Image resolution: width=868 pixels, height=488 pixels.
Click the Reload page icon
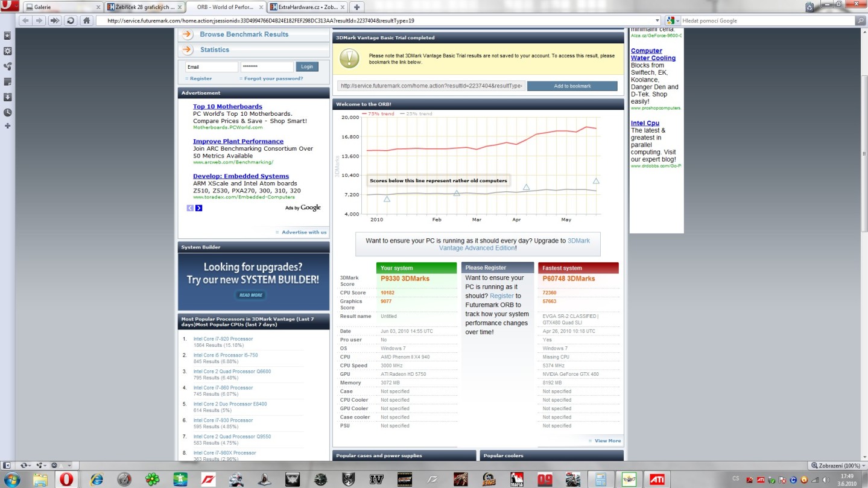(x=71, y=21)
